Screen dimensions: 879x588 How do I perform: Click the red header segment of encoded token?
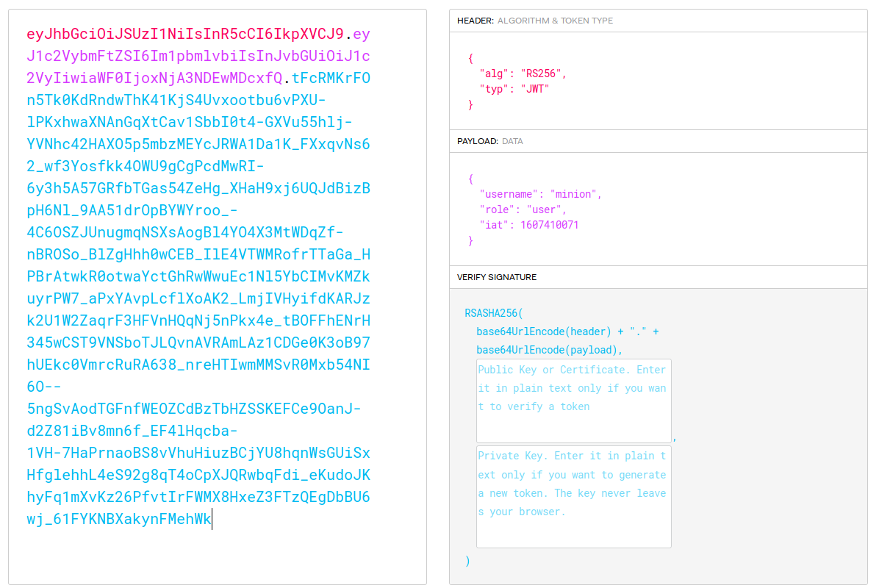[x=184, y=34]
